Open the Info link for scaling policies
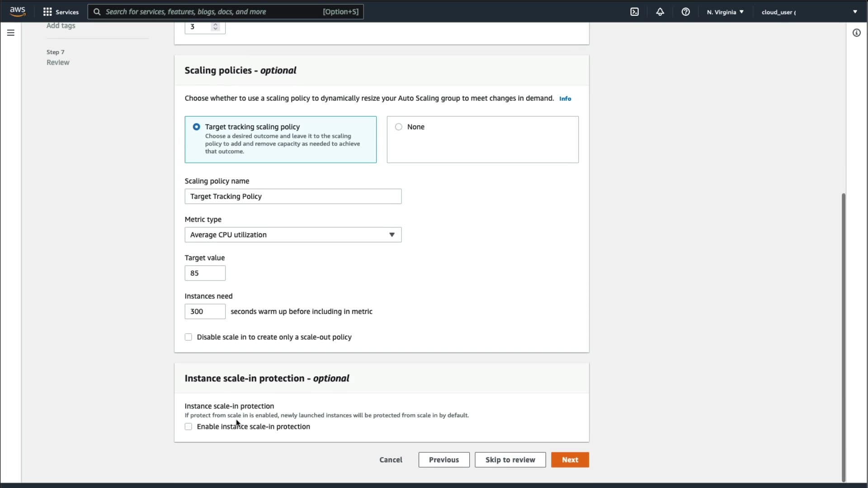The image size is (868, 488). pos(565,99)
